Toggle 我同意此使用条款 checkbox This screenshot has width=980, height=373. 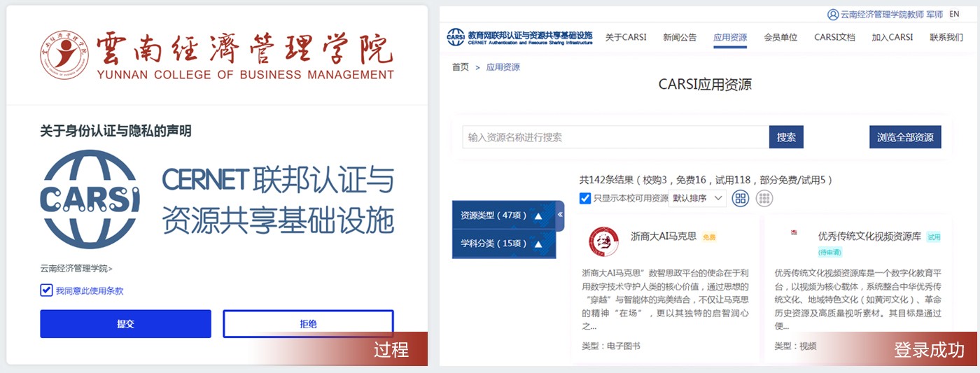click(x=47, y=290)
